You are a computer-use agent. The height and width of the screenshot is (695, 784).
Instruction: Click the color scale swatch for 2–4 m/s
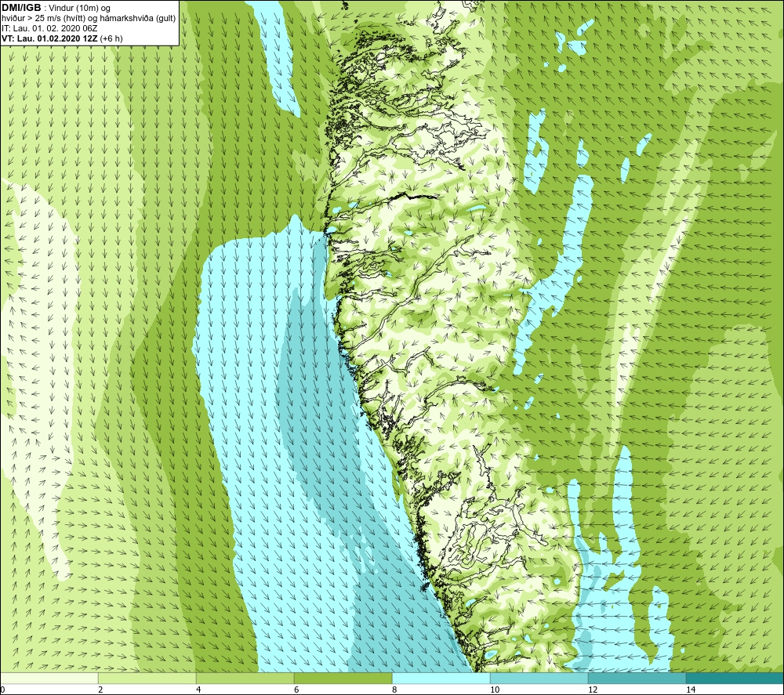pos(147,678)
